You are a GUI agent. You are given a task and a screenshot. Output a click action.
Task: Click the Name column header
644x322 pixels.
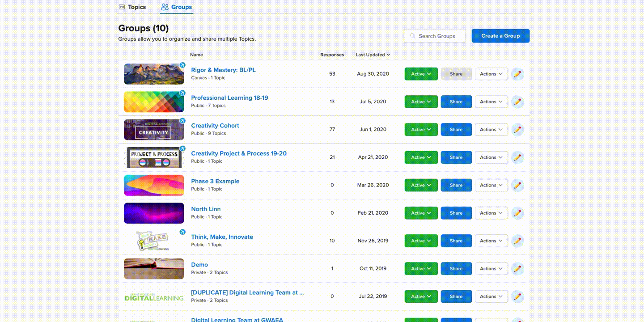(196, 55)
